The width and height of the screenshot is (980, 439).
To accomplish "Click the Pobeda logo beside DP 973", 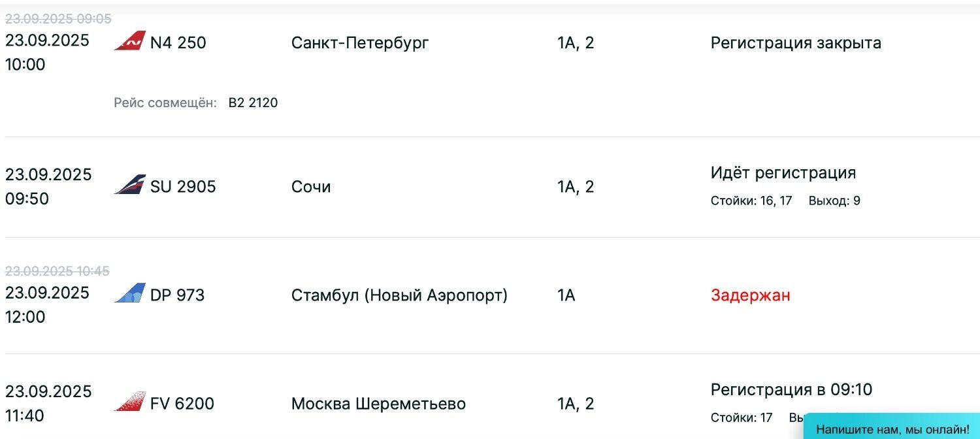I will pos(129,293).
